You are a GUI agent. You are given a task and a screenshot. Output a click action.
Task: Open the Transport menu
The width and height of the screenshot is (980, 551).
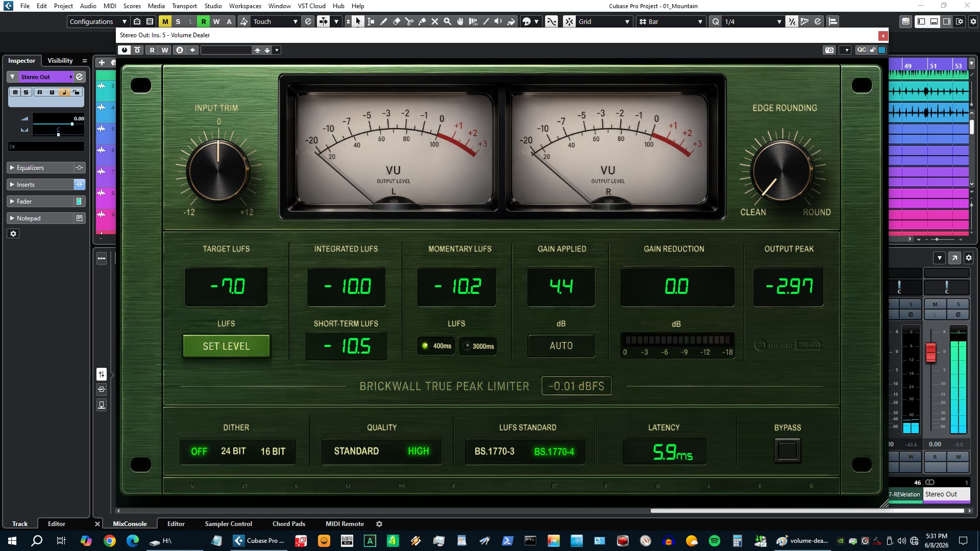point(184,6)
